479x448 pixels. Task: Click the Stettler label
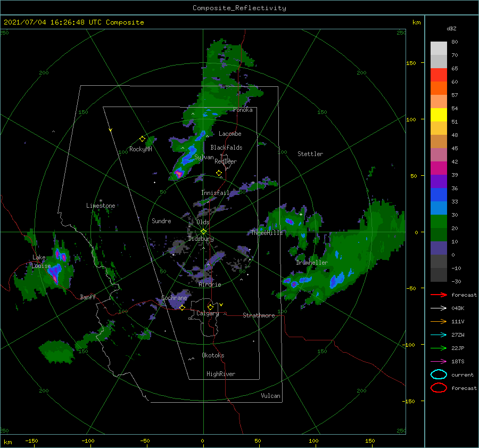(310, 154)
